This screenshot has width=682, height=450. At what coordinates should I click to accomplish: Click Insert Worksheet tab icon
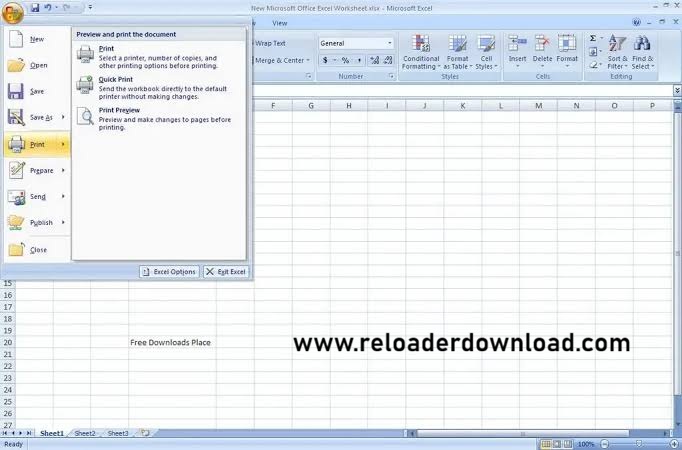[x=145, y=433]
